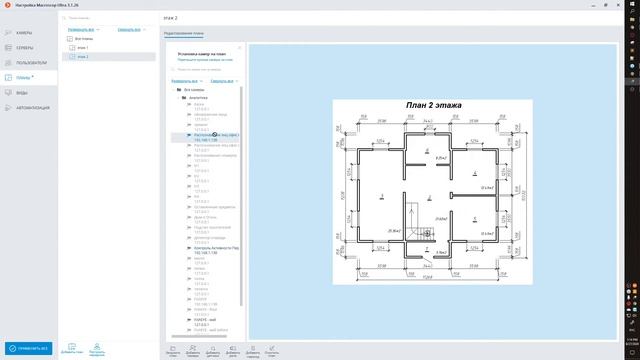This screenshot has width=640, height=360.
Task: Click plan icon beside этаж 1
Action: 72,48
